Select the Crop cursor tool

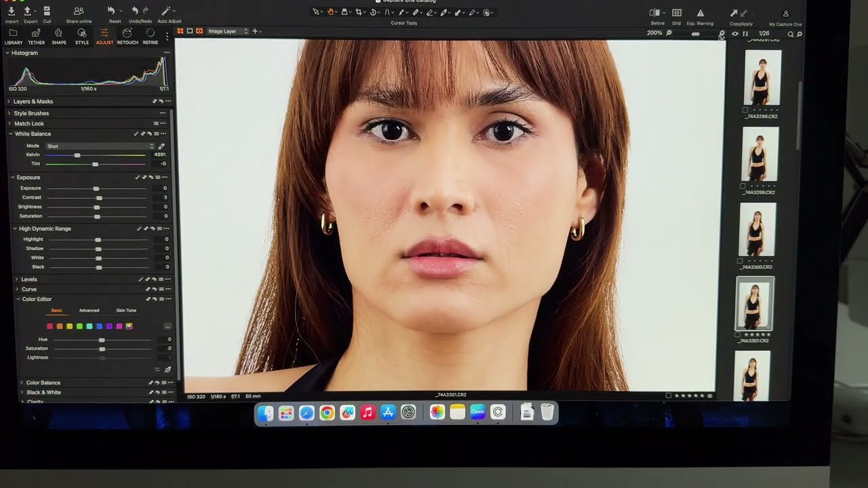pos(359,12)
